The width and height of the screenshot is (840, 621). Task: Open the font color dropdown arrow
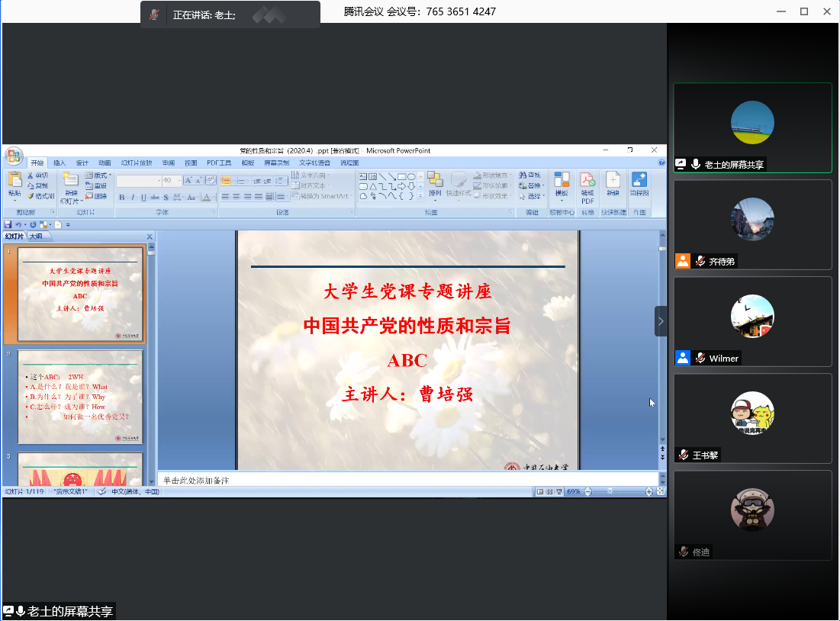(214, 198)
